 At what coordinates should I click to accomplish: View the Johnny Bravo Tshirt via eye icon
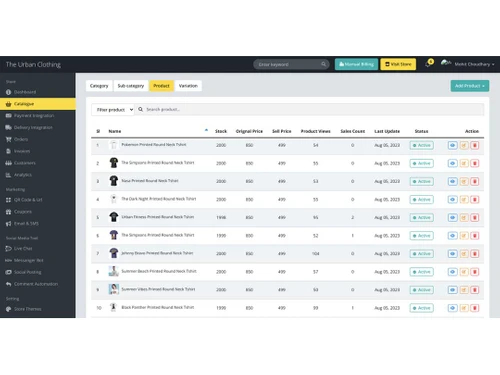click(x=452, y=254)
